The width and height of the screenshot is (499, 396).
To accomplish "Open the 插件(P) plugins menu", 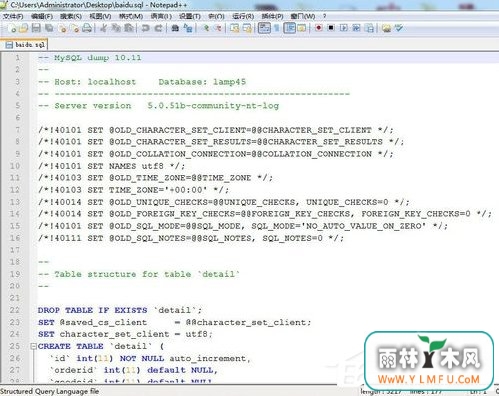I will pos(272,16).
